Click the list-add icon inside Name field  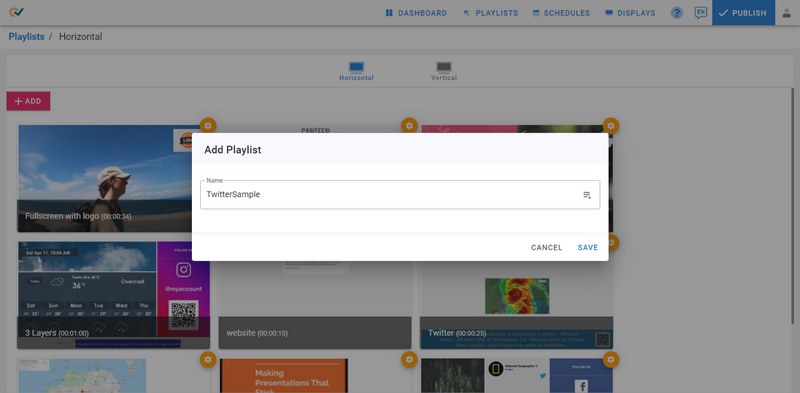coord(587,195)
